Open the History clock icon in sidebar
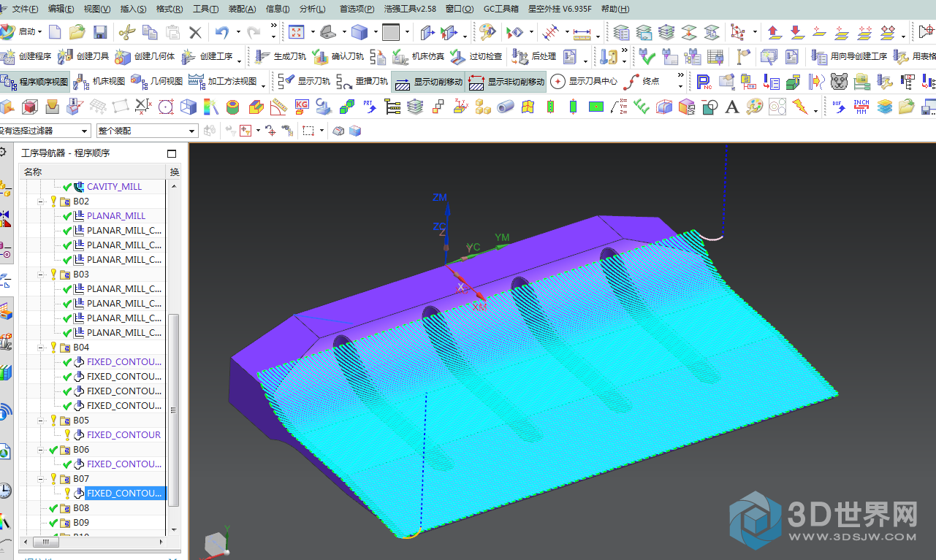The height and width of the screenshot is (560, 936). point(5,490)
